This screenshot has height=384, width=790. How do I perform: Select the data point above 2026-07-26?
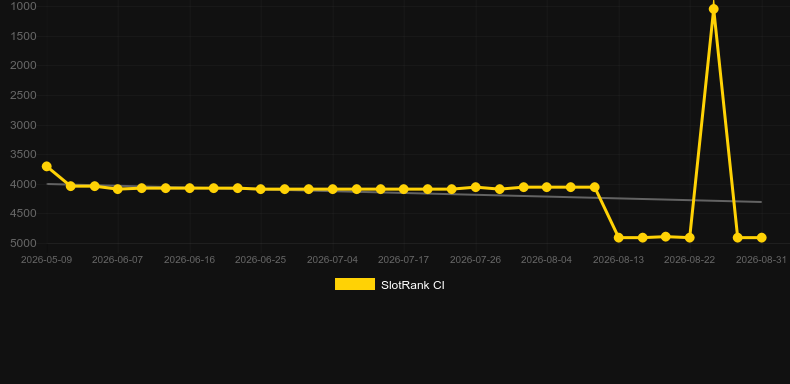click(x=475, y=187)
